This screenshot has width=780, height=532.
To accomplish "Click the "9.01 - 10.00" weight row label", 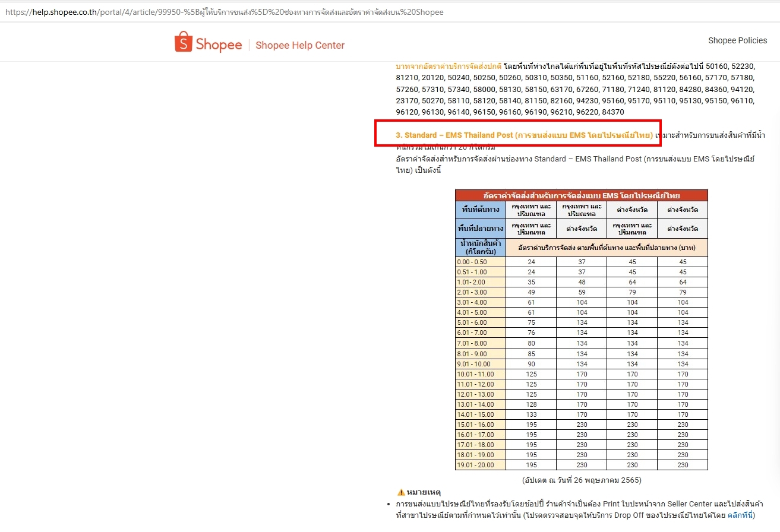I will click(x=481, y=364).
